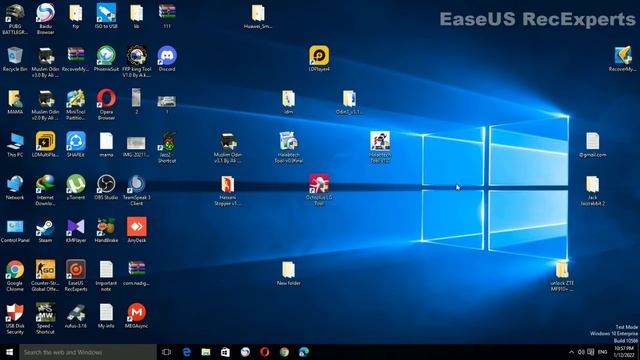Open the volume control in tray
Image resolution: width=640 pixels, height=360 pixels.
[x=581, y=352]
